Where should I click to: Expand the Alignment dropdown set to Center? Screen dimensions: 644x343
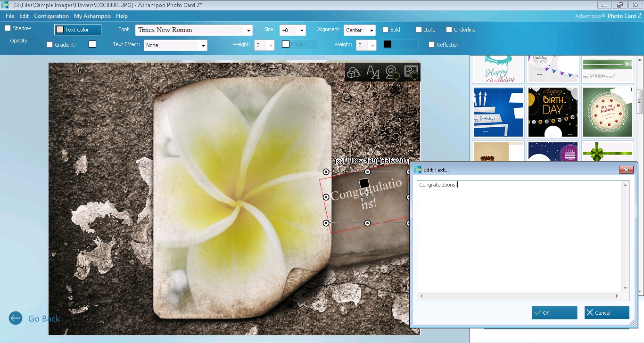(359, 30)
